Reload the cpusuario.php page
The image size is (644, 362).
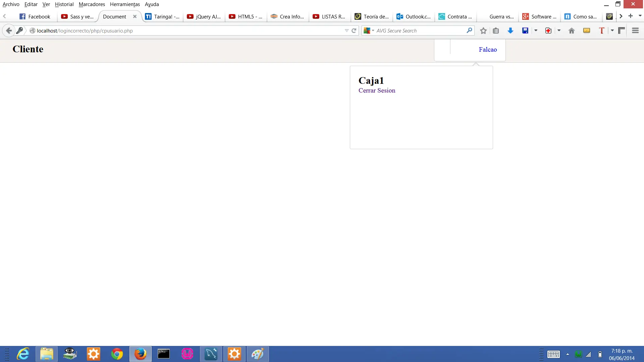(x=354, y=31)
